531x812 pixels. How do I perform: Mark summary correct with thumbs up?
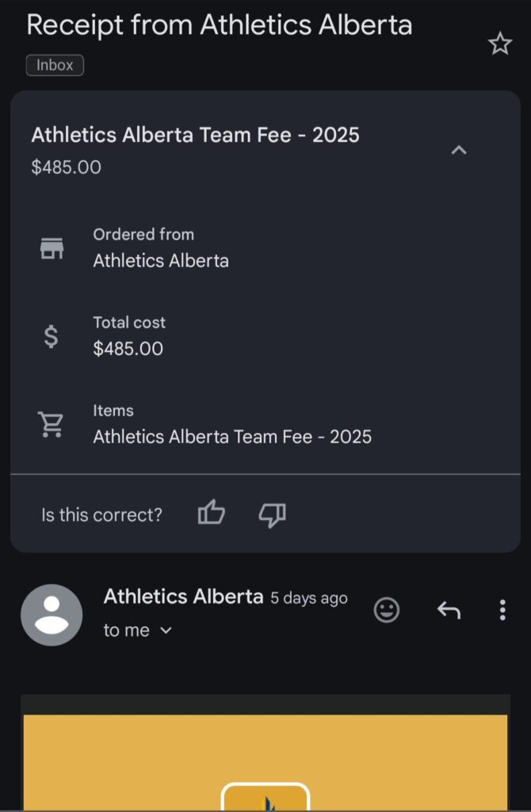coord(211,513)
